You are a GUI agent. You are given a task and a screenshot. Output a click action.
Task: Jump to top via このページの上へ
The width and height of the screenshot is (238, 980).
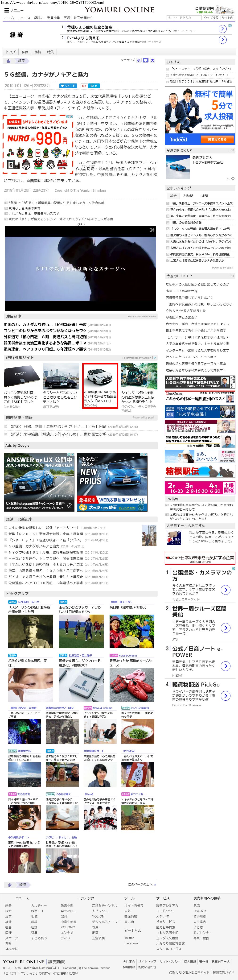click(x=142, y=885)
